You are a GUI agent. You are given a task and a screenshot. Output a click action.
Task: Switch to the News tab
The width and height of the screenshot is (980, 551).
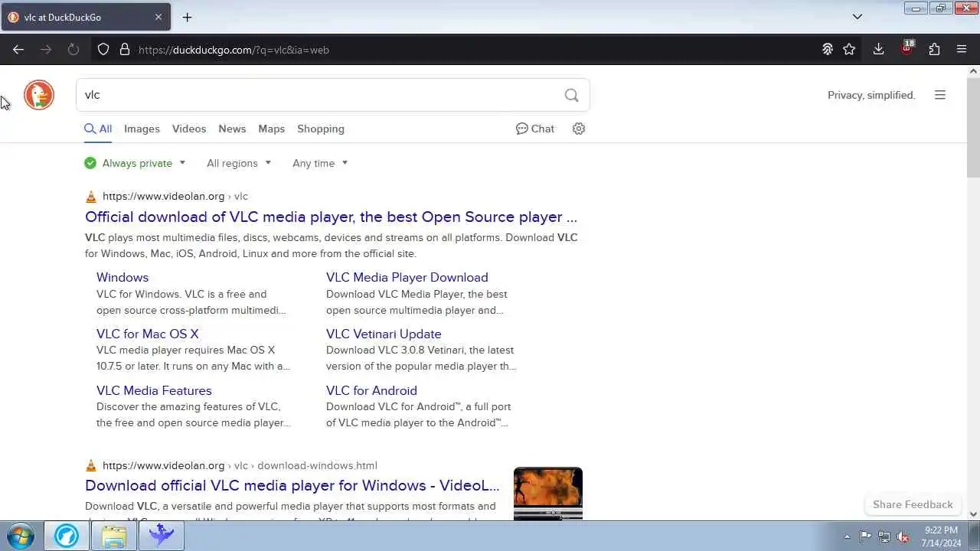(x=232, y=129)
